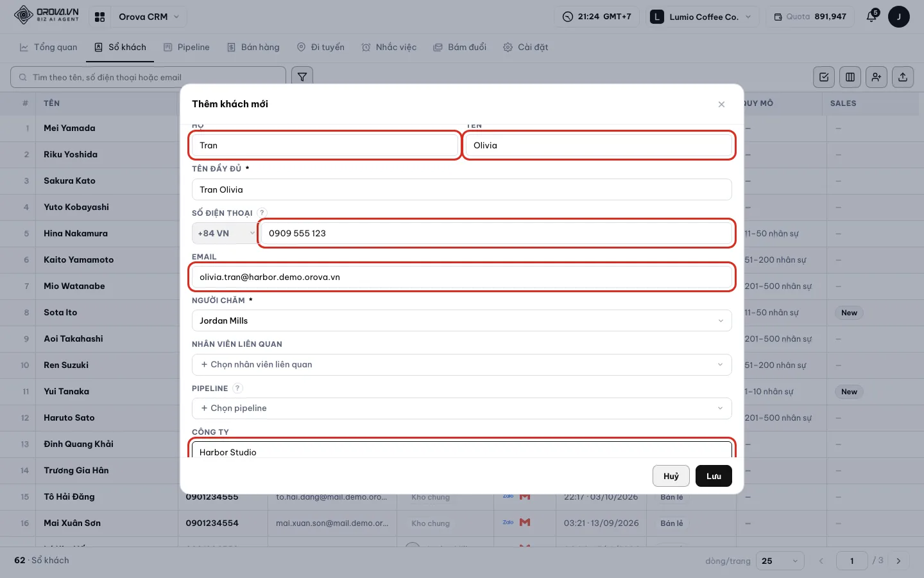The image size is (924, 578).
Task: Open Gmail icon for Mai Xuân Sơn
Action: pos(525,522)
